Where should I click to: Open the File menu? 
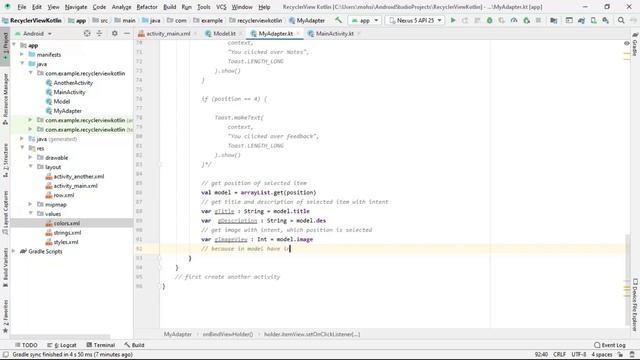[22, 7]
